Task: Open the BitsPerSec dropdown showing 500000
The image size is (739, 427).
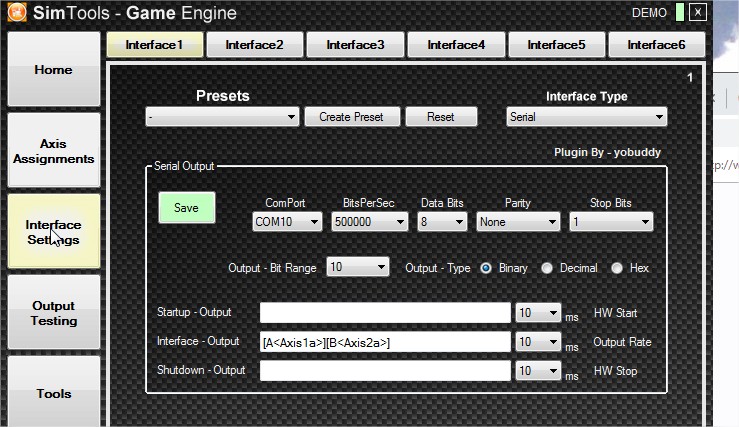Action: [x=370, y=222]
